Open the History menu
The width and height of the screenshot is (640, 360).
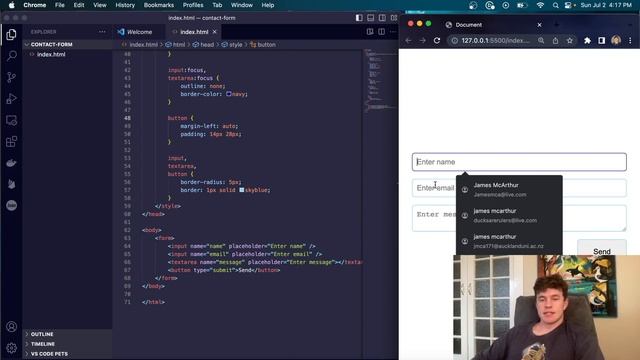pyautogui.click(x=125, y=5)
